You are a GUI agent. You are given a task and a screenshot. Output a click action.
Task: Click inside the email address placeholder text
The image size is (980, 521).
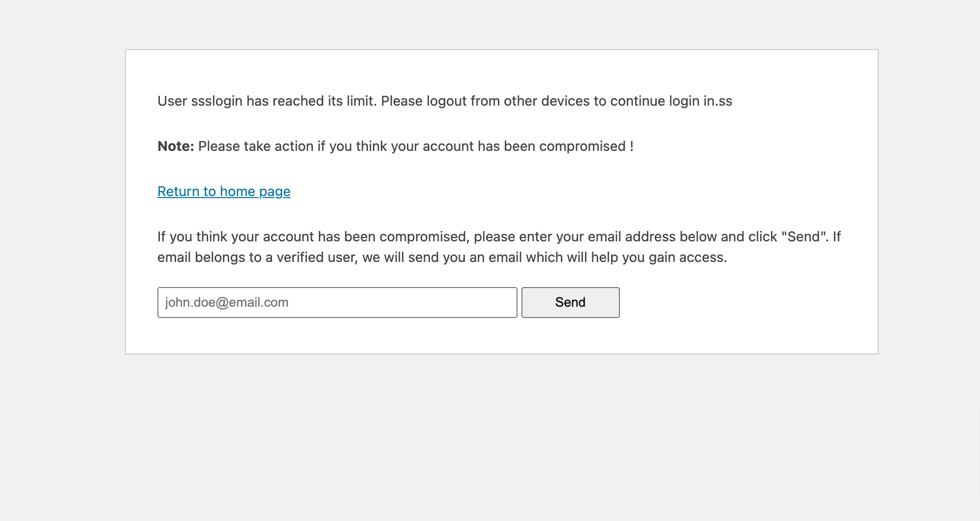pos(227,302)
